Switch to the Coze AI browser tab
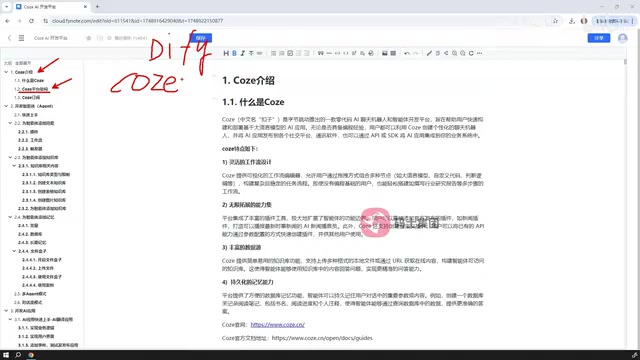This screenshot has height=360, width=640. tap(51, 7)
